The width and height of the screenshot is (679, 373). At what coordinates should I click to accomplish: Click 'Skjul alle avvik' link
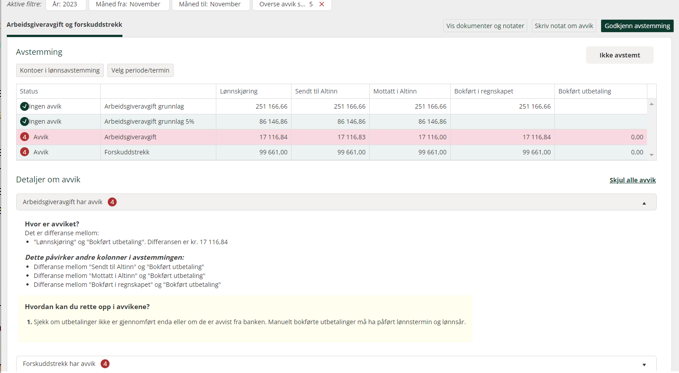(632, 180)
